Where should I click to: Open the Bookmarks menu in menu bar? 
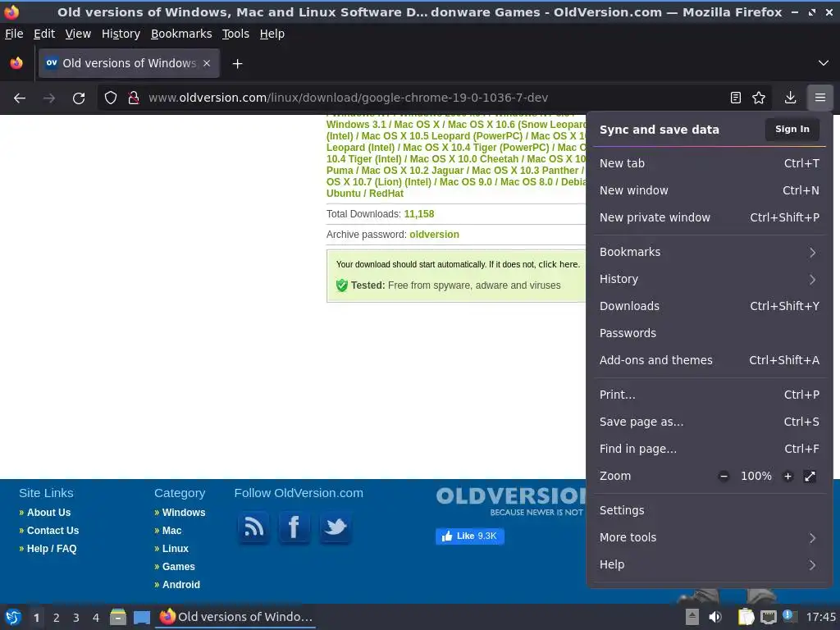pyautogui.click(x=181, y=34)
